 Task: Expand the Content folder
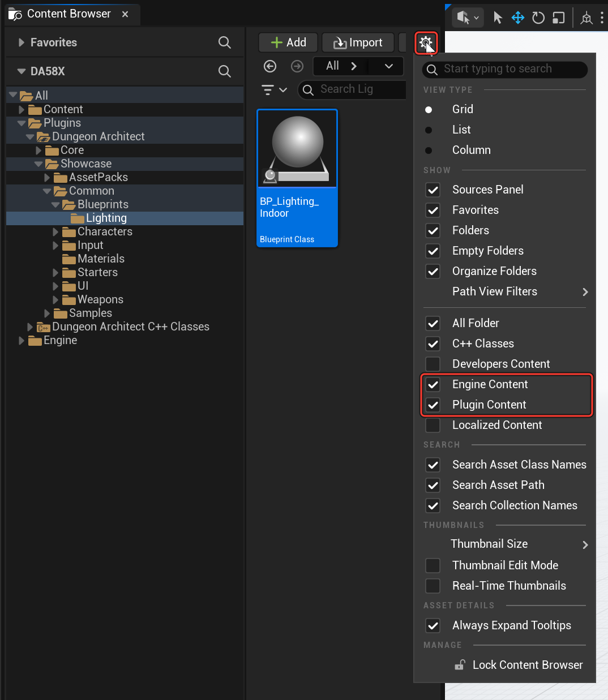click(22, 110)
